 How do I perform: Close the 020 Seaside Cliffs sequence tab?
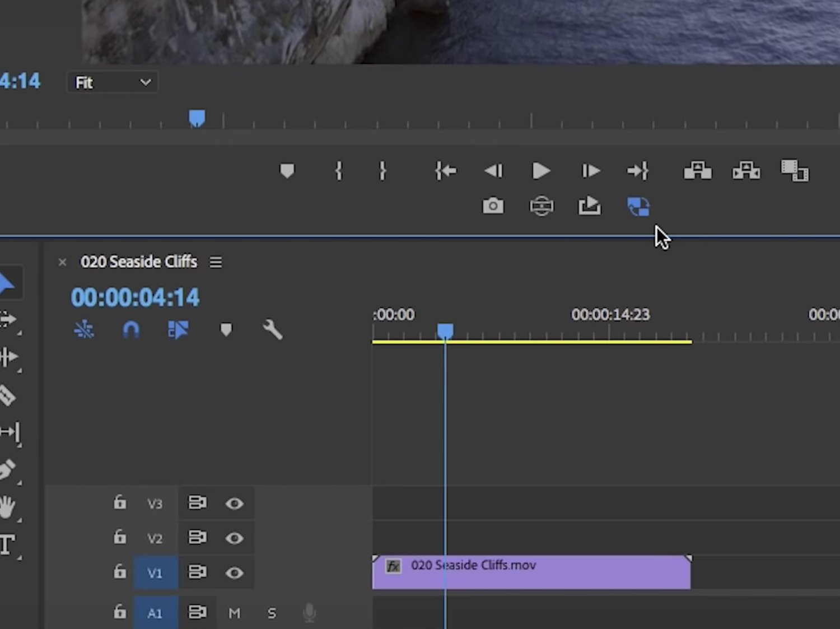point(62,262)
